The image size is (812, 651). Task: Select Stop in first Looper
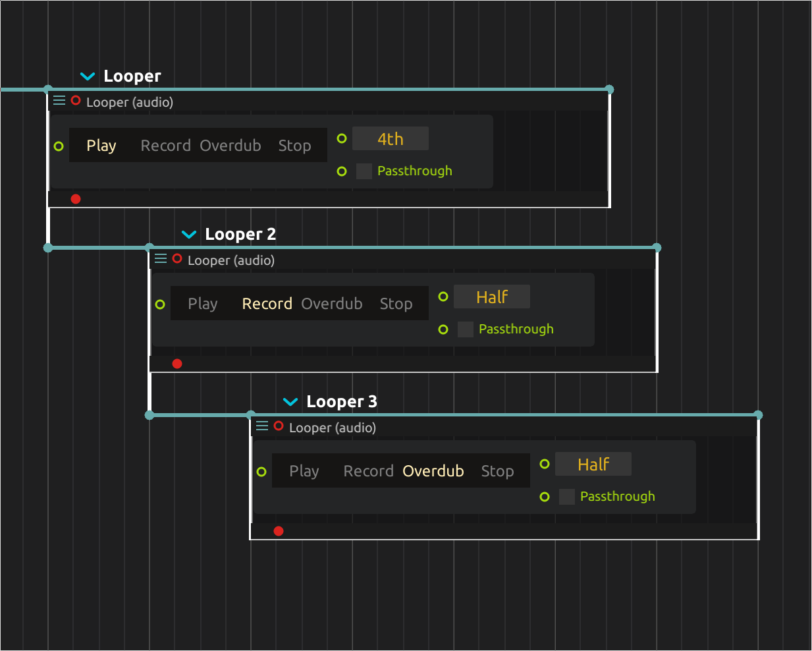coord(294,146)
